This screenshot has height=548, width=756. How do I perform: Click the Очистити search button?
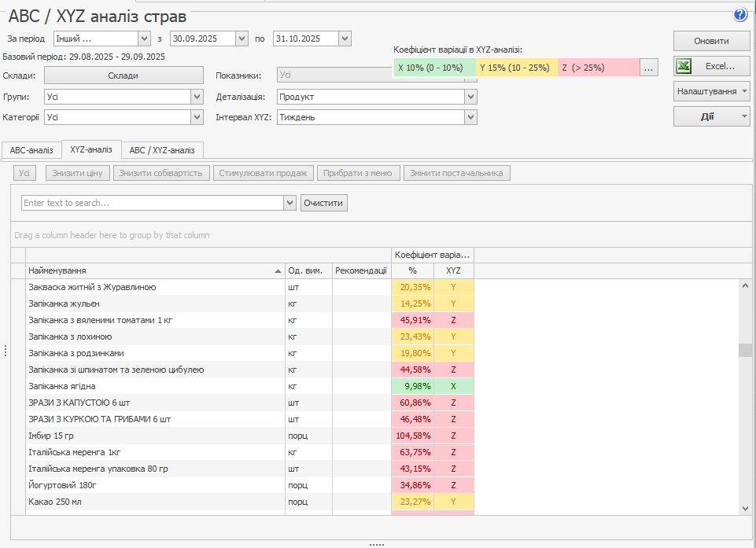pyautogui.click(x=323, y=203)
